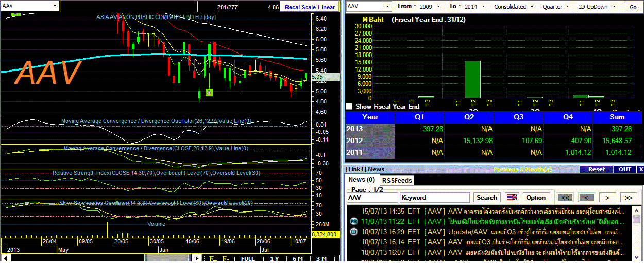Screen dimensions: 644x263
Task: Set chart range to FULL
Action: click(248, 259)
